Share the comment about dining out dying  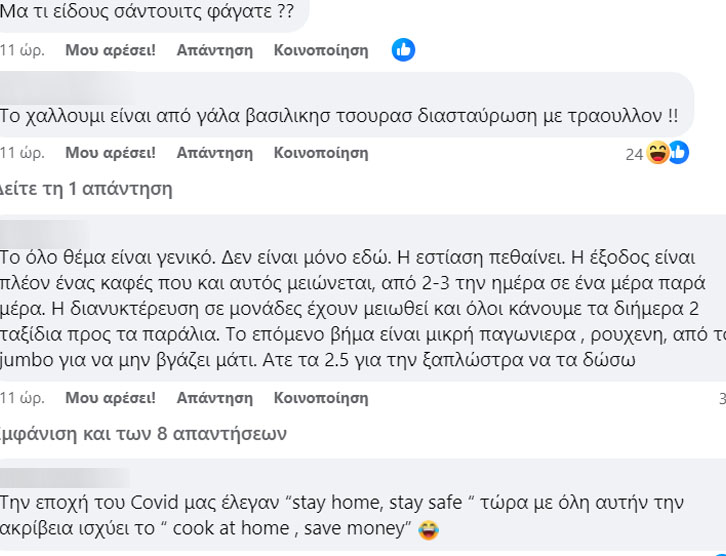click(321, 398)
